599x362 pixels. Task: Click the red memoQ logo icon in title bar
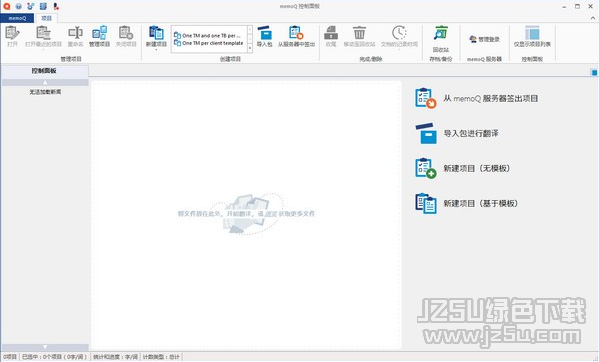pyautogui.click(x=6, y=6)
